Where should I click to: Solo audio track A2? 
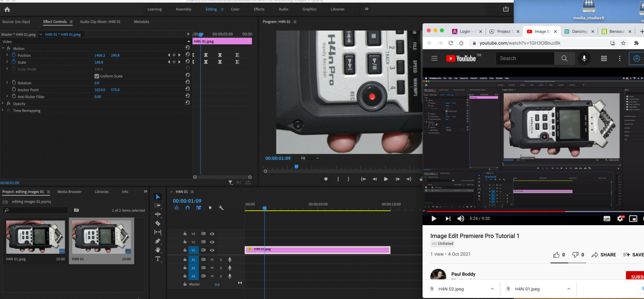221,268
